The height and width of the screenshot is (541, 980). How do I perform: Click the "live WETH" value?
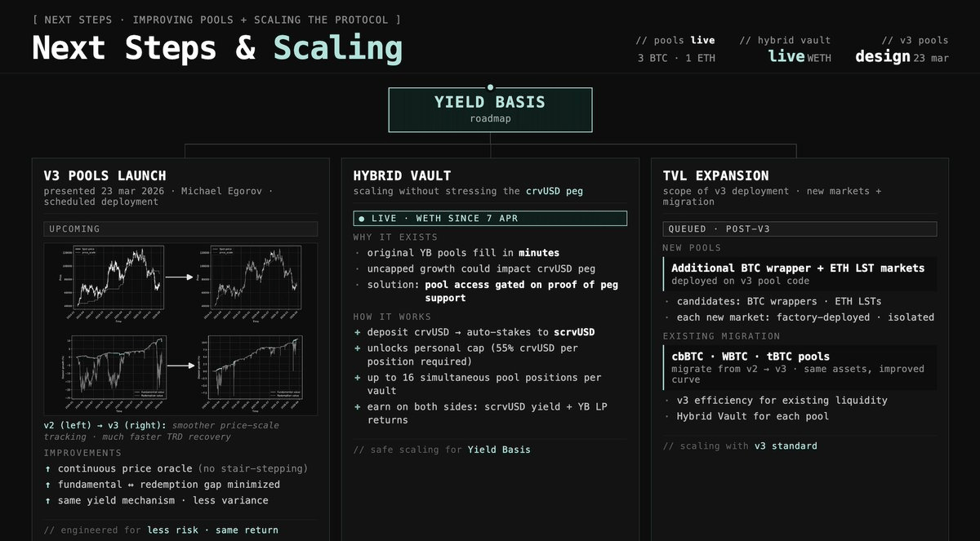(800, 57)
